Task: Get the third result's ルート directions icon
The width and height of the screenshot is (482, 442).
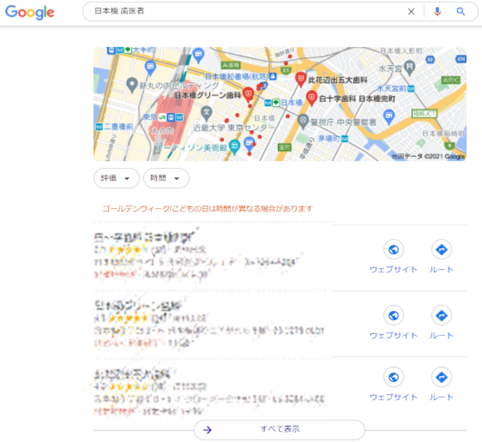Action: (441, 377)
